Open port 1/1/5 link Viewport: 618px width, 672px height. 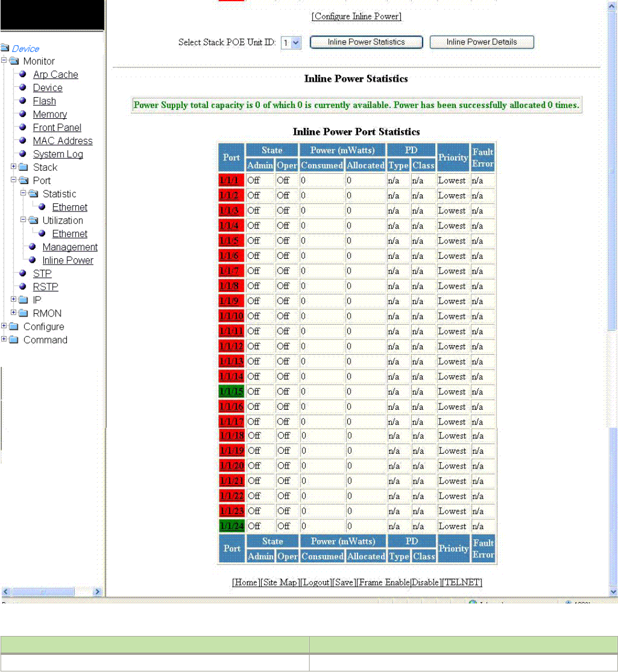[228, 241]
